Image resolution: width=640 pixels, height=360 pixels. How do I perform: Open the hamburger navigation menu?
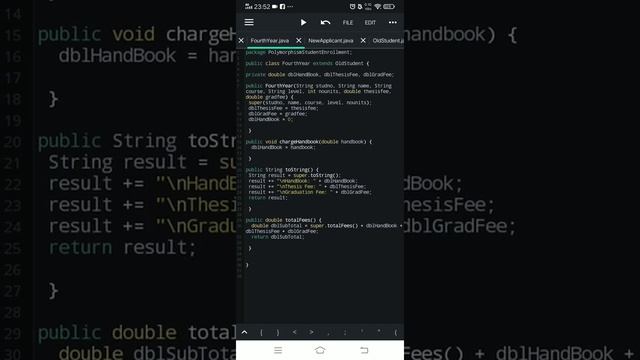[249, 22]
